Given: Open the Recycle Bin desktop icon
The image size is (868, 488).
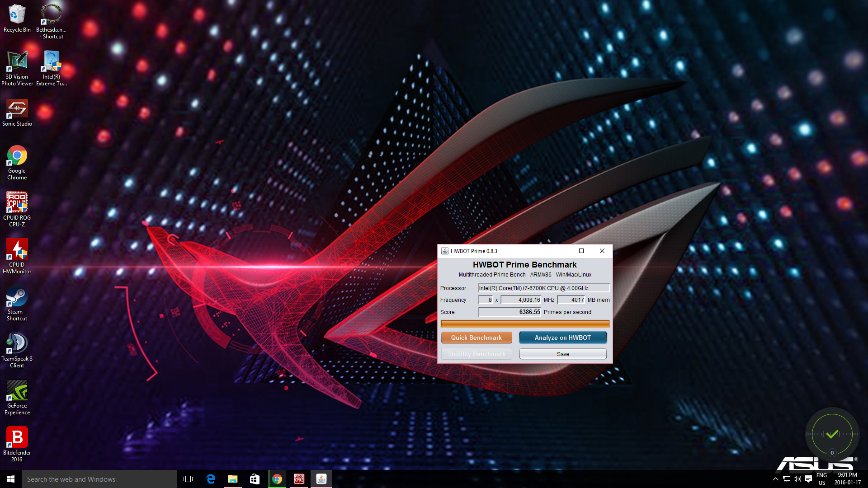Looking at the screenshot, I should point(17,18).
